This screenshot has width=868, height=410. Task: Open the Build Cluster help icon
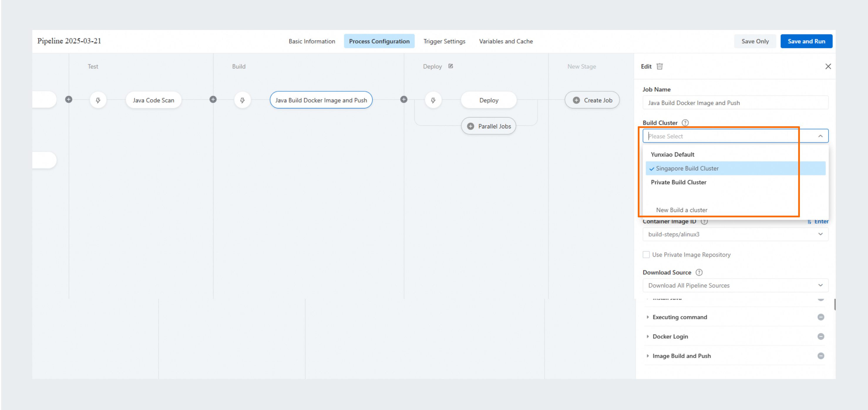[x=685, y=123]
